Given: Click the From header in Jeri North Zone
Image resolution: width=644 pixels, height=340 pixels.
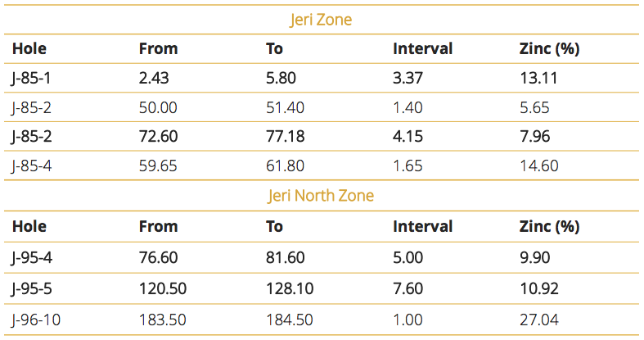Looking at the screenshot, I should (x=158, y=226).
